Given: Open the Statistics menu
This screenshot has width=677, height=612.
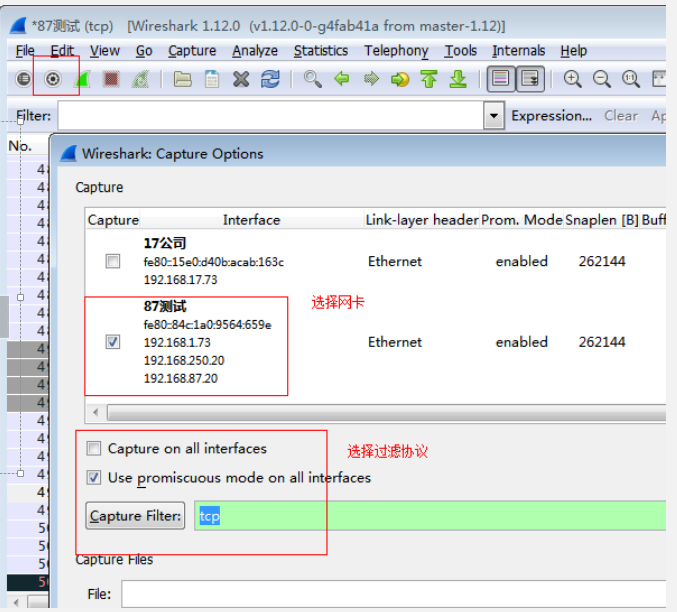Looking at the screenshot, I should coord(321,51).
